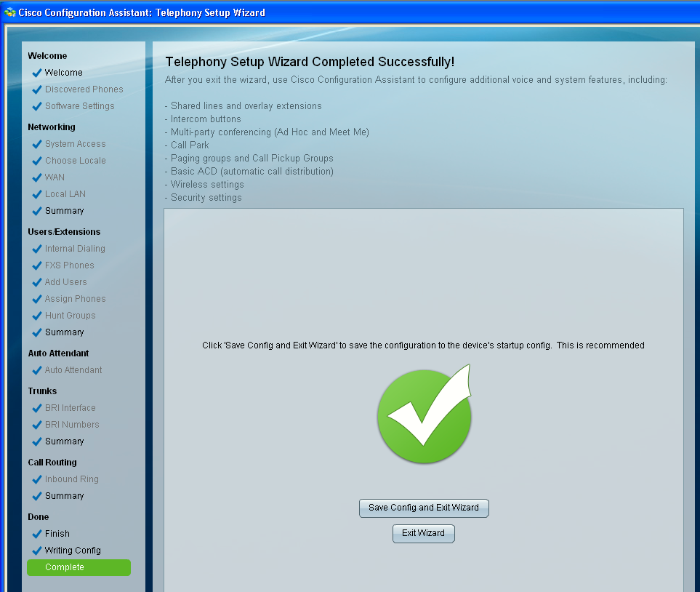
Task: Select the Call Routing Summary step
Action: pyautogui.click(x=64, y=496)
